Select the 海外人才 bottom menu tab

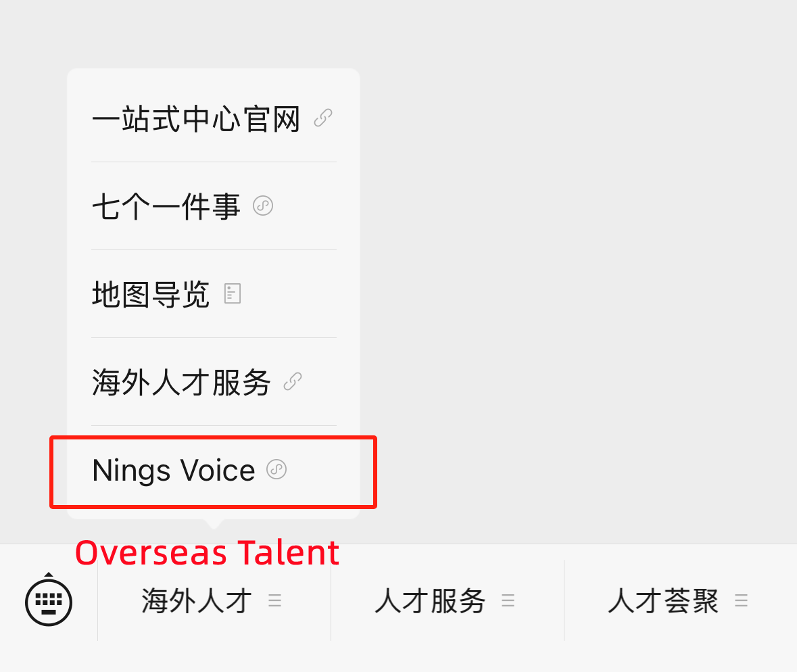point(195,600)
